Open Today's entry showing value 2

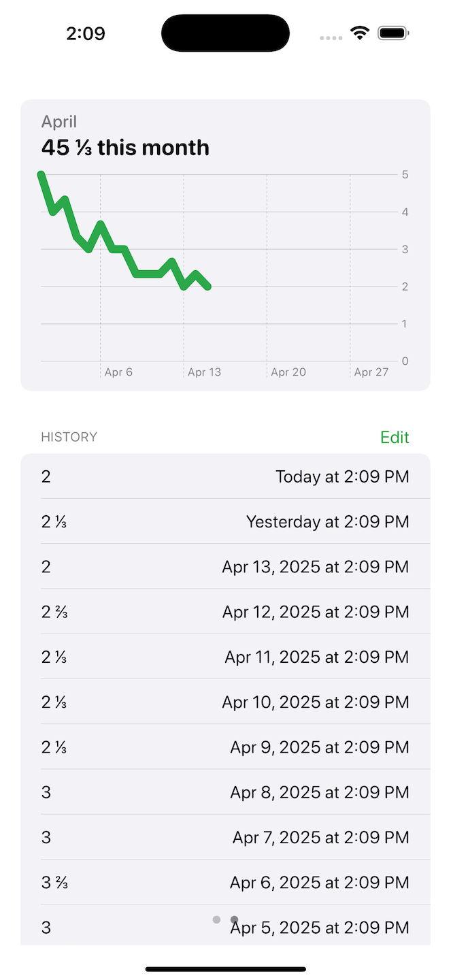tap(225, 476)
